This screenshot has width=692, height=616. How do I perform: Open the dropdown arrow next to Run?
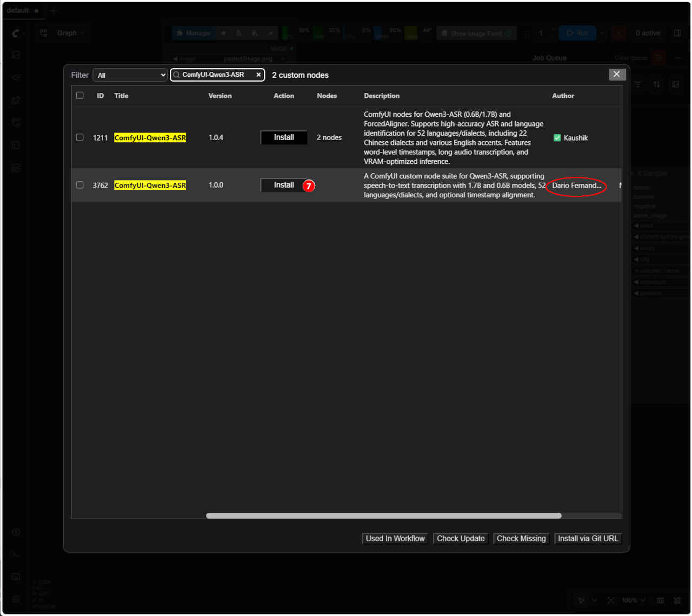pyautogui.click(x=602, y=33)
